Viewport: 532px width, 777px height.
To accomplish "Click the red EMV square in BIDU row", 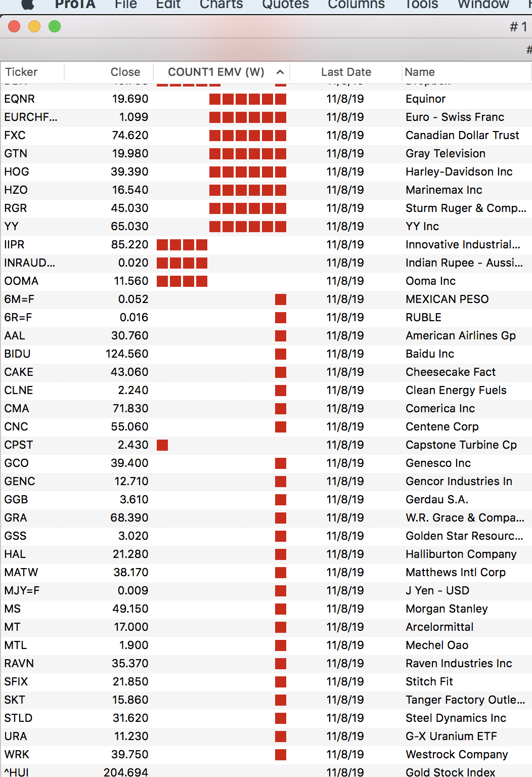I will [x=281, y=354].
